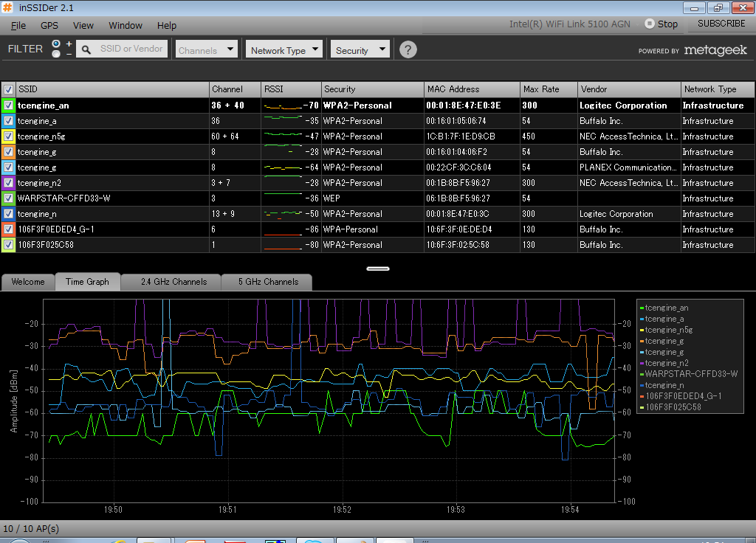The image size is (756, 543).
Task: Uncheck the WARPSTAR-CFFD33-W checkbox
Action: click(x=8, y=198)
